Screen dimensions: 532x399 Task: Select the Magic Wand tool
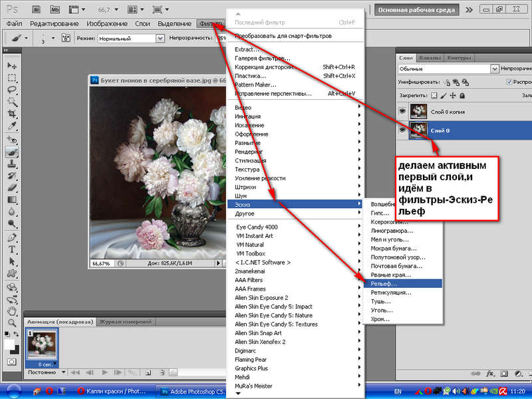tap(12, 102)
